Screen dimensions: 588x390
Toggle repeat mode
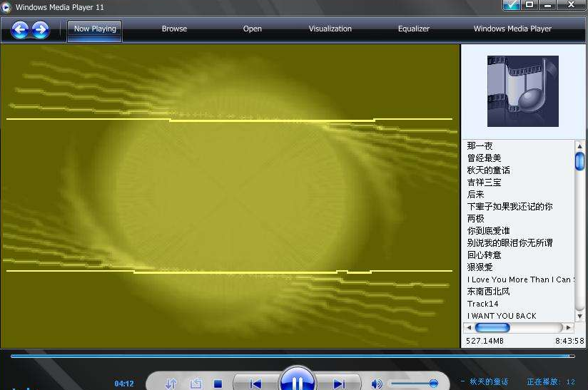196,384
